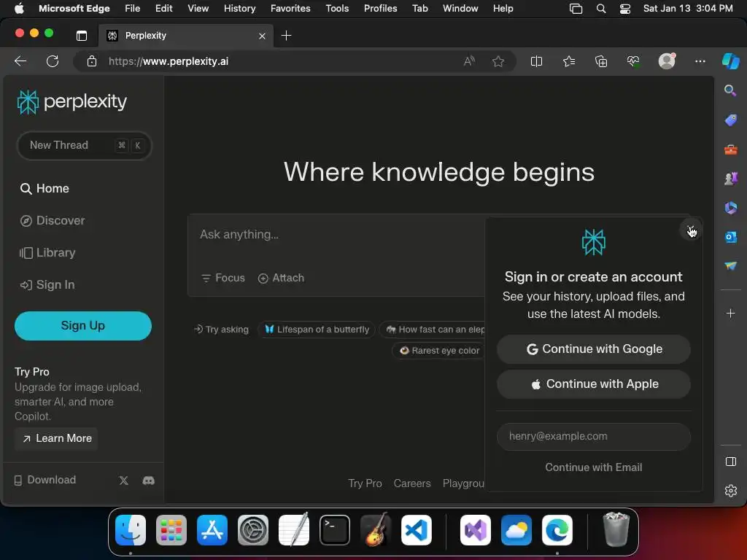
Task: Toggle the Edge sidebar visibility icon
Action: point(731,462)
